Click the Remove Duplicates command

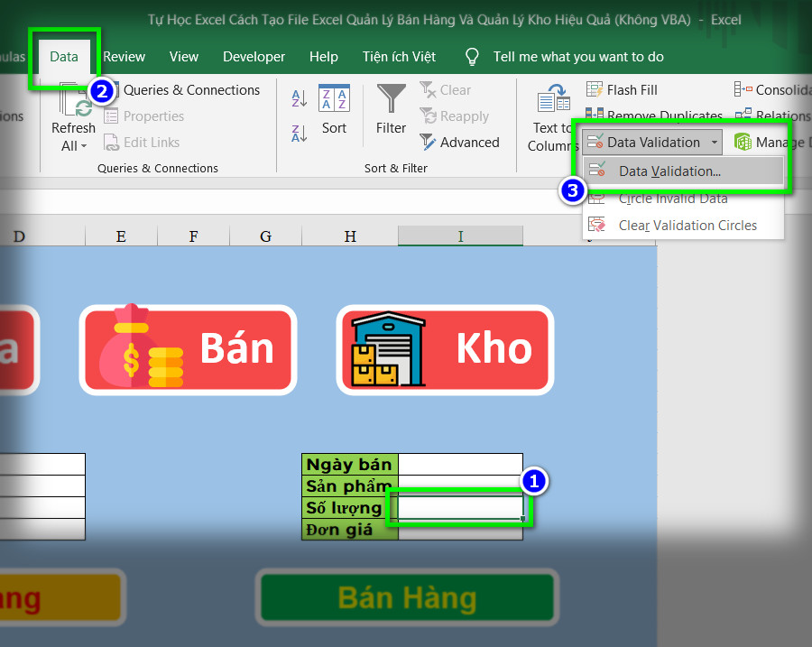click(x=654, y=115)
